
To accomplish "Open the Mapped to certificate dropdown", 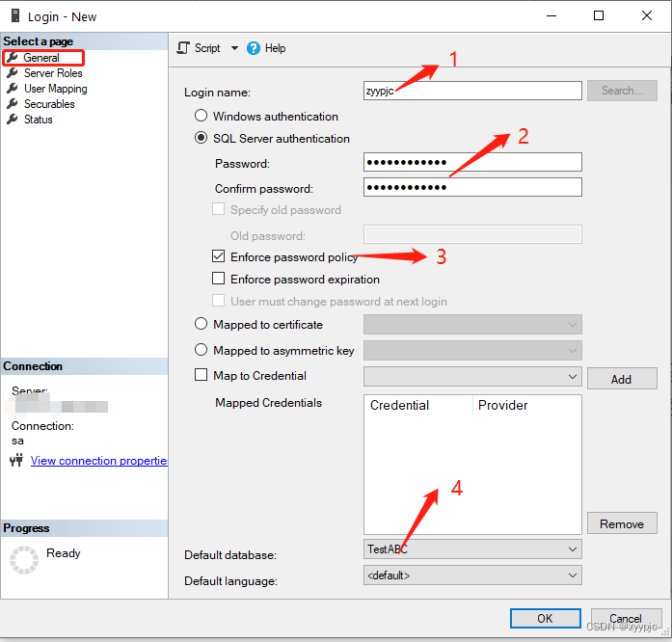I will [472, 325].
